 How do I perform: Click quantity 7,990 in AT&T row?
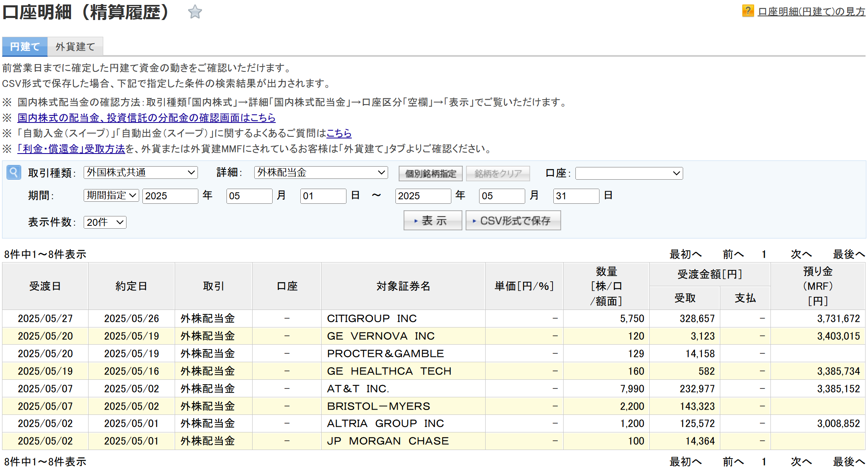[632, 389]
